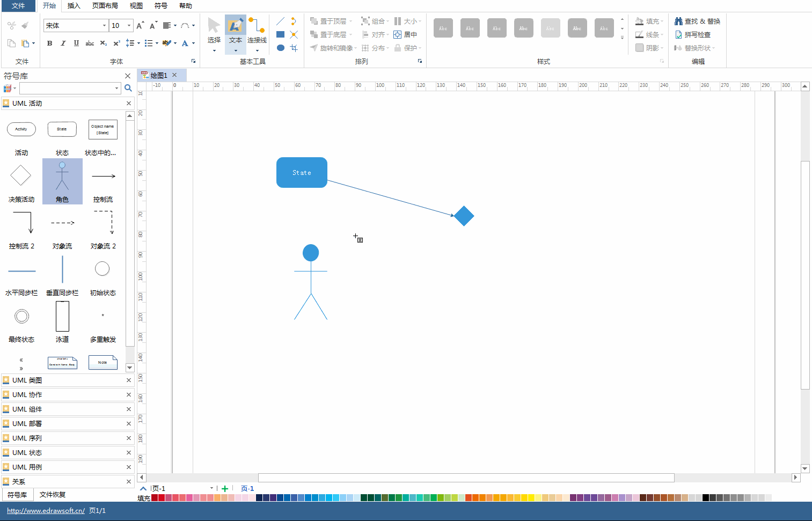Click 查找 & 替换 button
Image resolution: width=812 pixels, height=521 pixels.
coord(698,21)
